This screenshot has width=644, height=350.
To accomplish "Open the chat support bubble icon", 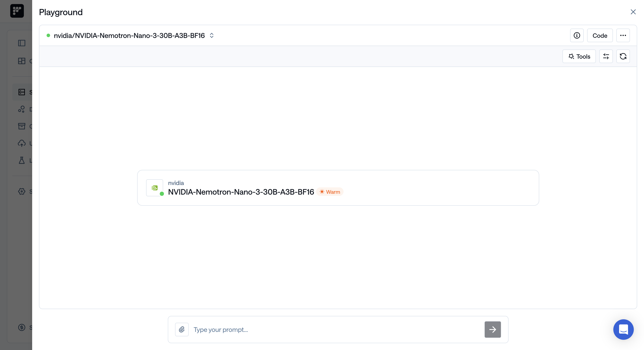I will [623, 329].
